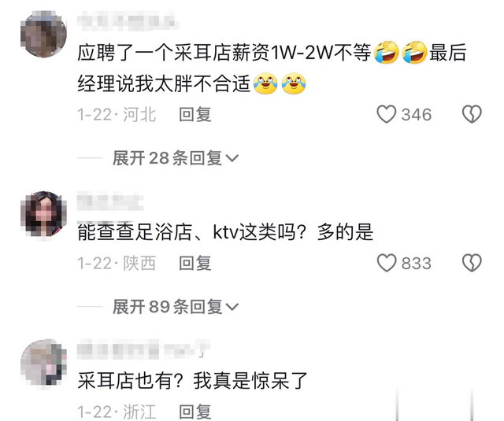Click the chevron next to 28条回复

pos(232,158)
